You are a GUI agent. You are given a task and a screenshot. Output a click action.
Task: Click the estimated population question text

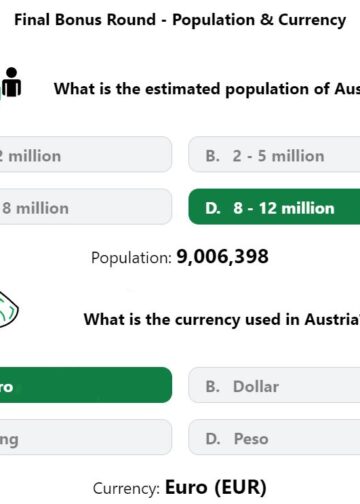[x=207, y=89]
